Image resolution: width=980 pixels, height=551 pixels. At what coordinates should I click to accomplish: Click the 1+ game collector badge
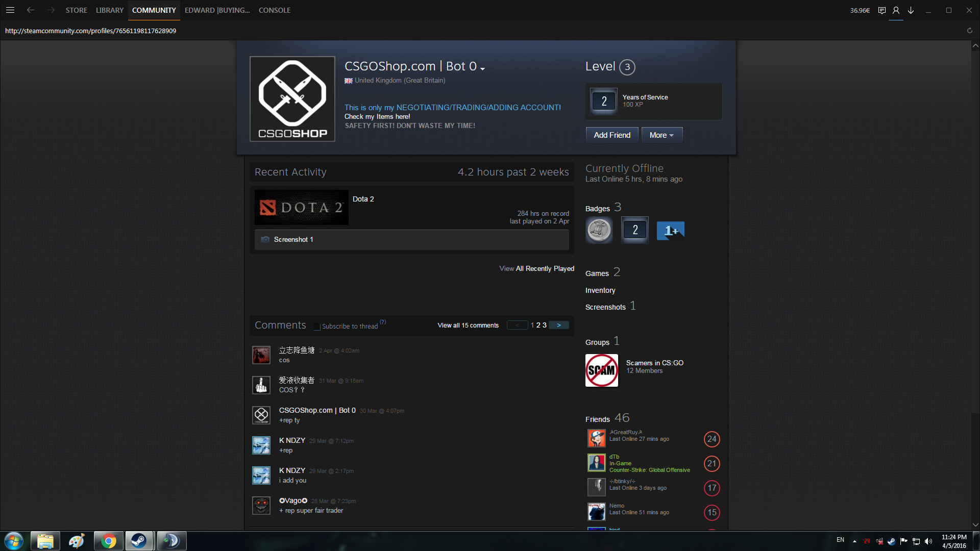tap(670, 231)
